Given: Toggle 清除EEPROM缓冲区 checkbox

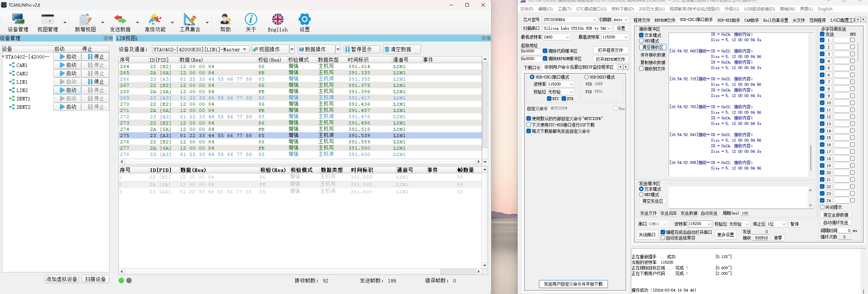Looking at the screenshot, I should tap(545, 59).
